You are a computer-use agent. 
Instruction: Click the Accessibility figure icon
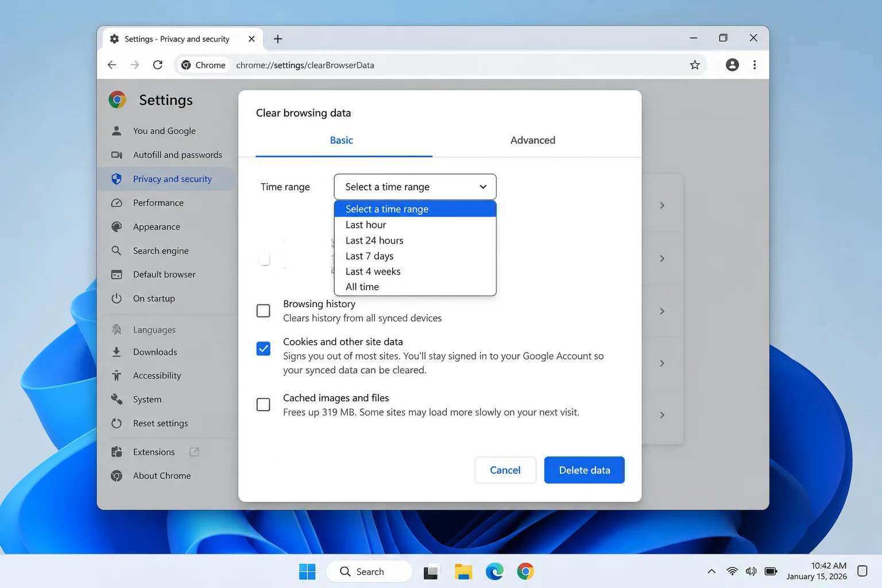(x=117, y=376)
